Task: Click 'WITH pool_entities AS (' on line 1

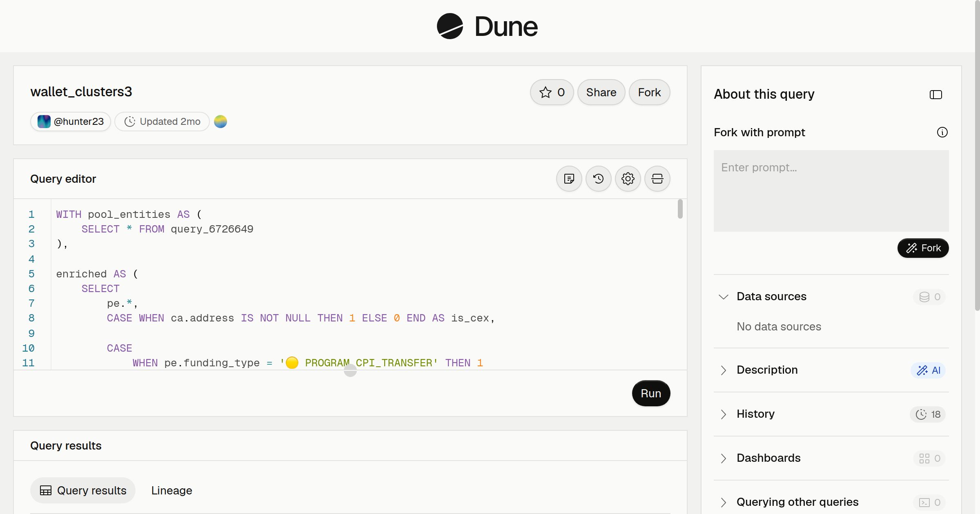Action: click(x=129, y=215)
